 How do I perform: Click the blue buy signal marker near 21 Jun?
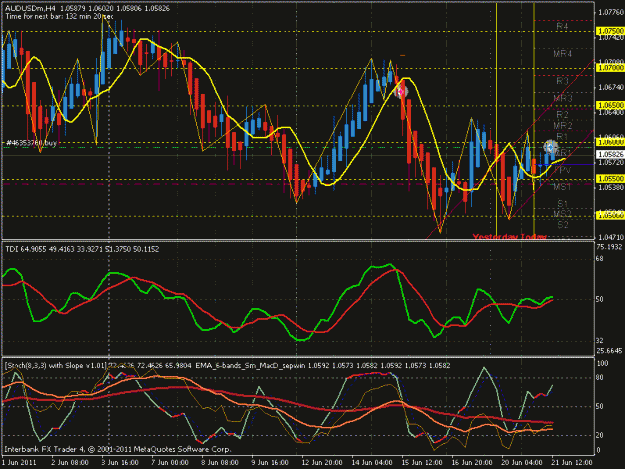550,147
